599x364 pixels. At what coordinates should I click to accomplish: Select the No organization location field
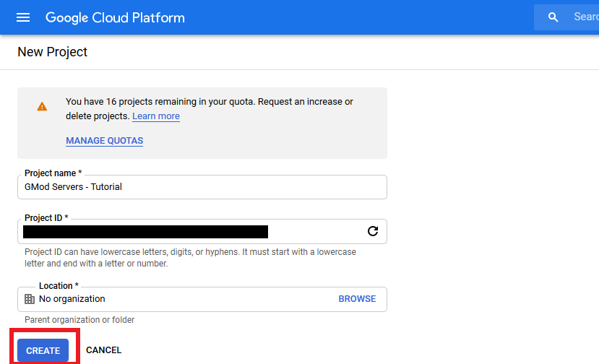click(181, 299)
